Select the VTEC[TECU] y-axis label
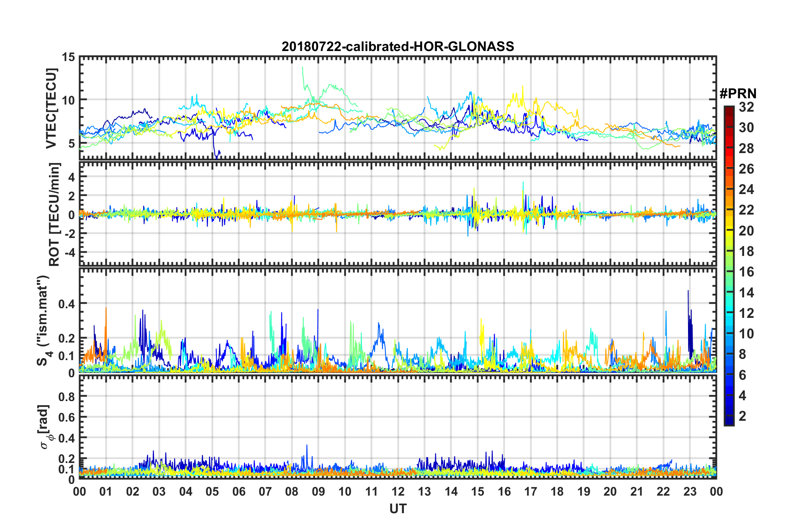The height and width of the screenshot is (532, 796). point(51,108)
